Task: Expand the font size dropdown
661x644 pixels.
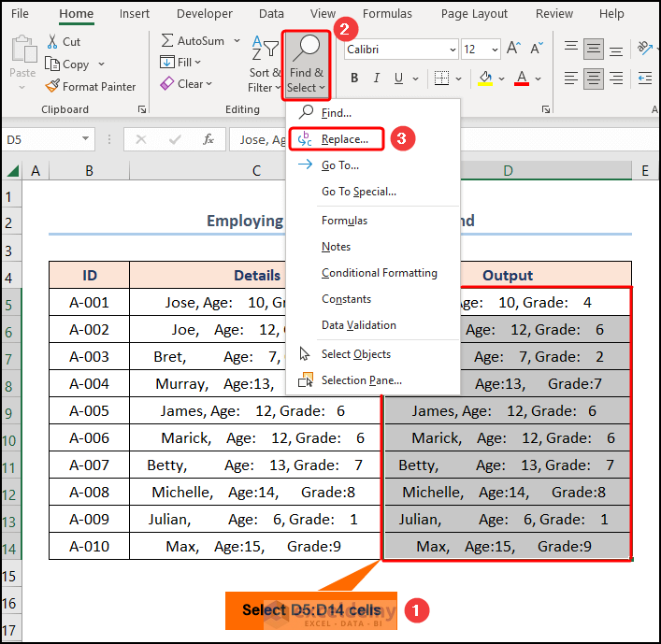Action: point(495,50)
